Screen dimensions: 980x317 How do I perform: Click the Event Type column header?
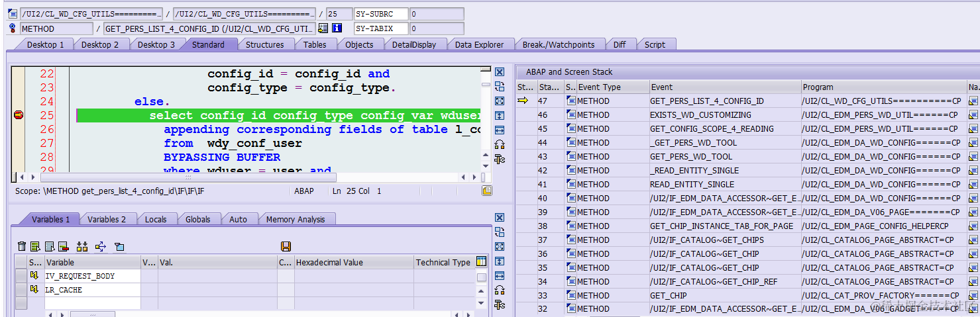click(612, 87)
